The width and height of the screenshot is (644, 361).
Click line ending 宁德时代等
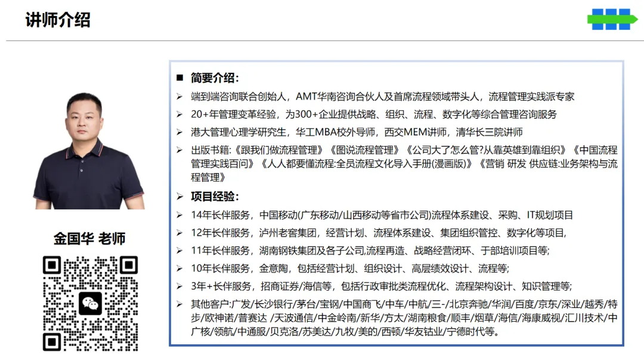click(345, 332)
